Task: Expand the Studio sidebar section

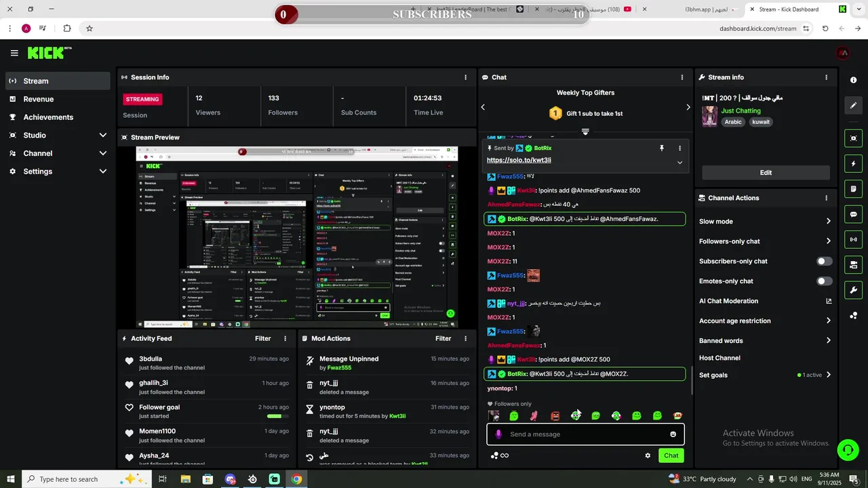Action: (x=103, y=136)
